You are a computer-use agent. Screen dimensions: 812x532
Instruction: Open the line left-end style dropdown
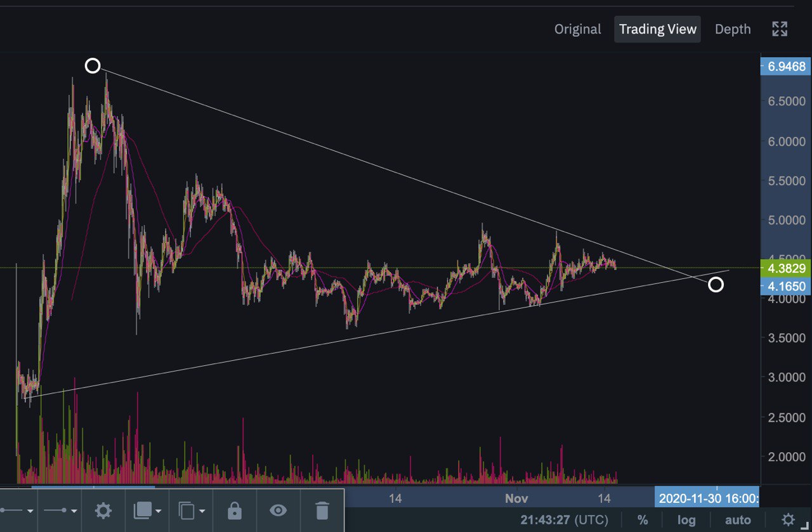pos(17,510)
